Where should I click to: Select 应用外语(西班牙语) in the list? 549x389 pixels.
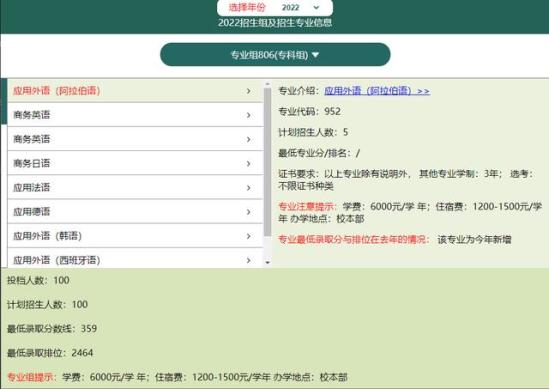(x=135, y=258)
